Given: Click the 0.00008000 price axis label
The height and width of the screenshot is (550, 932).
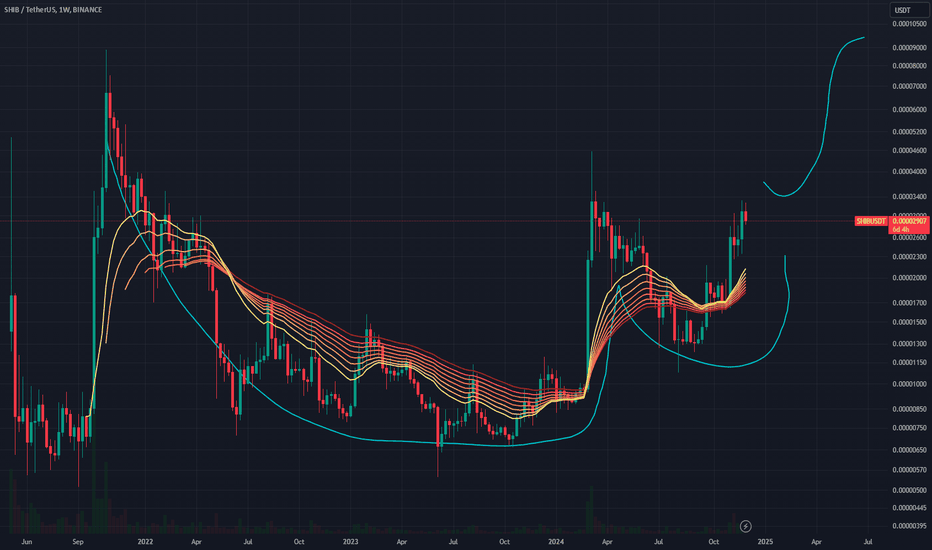Looking at the screenshot, I should click(x=909, y=66).
